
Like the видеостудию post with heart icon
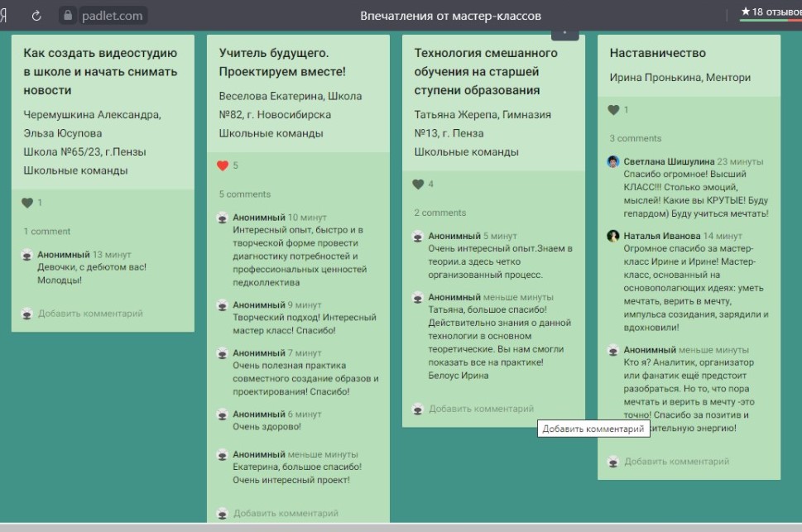pos(27,203)
